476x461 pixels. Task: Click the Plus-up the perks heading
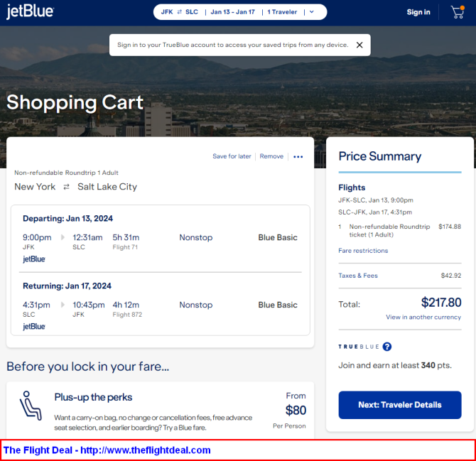93,397
